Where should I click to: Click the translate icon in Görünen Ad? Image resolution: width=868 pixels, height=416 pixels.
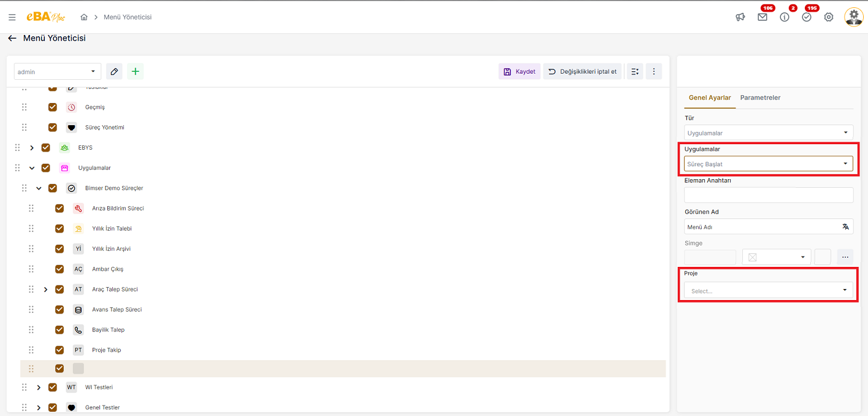pyautogui.click(x=845, y=226)
